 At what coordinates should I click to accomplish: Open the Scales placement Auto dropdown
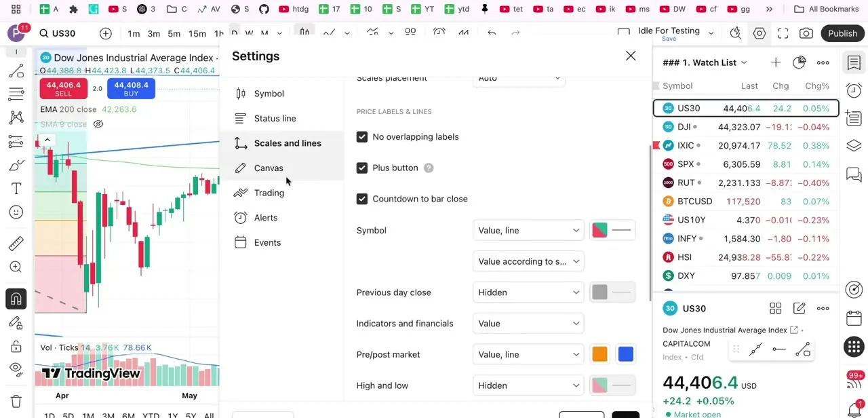pyautogui.click(x=519, y=79)
